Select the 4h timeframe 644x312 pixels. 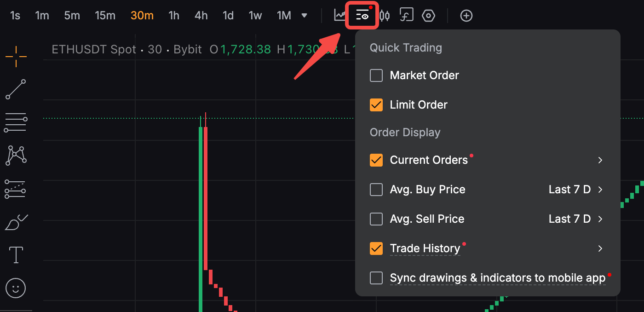pyautogui.click(x=201, y=16)
